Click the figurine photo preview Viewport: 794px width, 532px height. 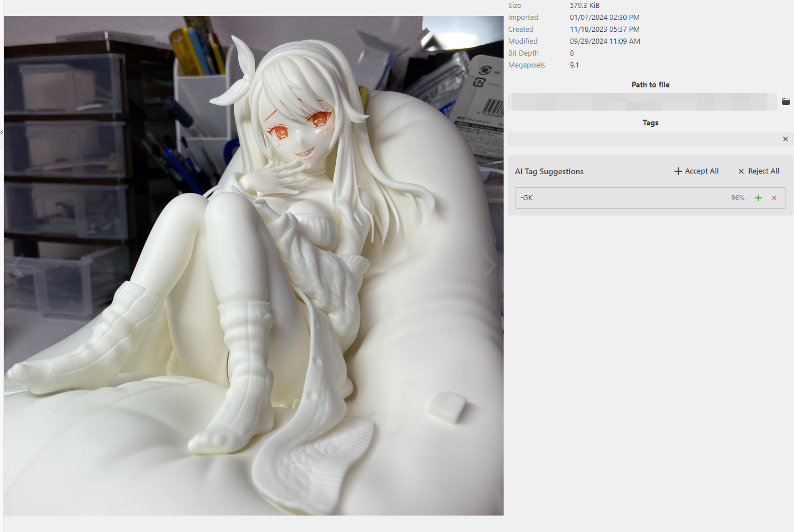(254, 265)
